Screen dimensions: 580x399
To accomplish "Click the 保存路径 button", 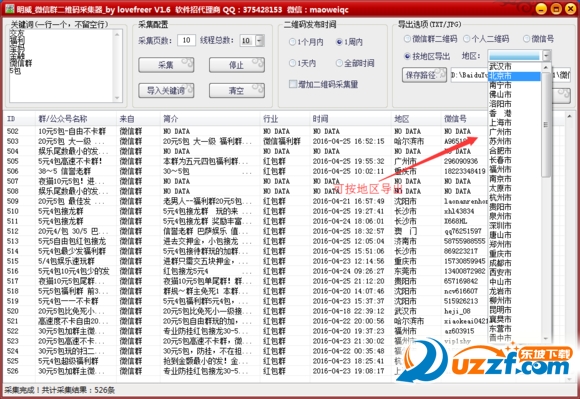I will point(424,75).
